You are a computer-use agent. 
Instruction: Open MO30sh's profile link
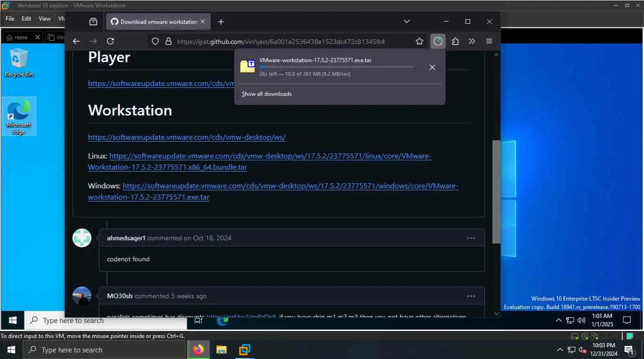coord(119,296)
